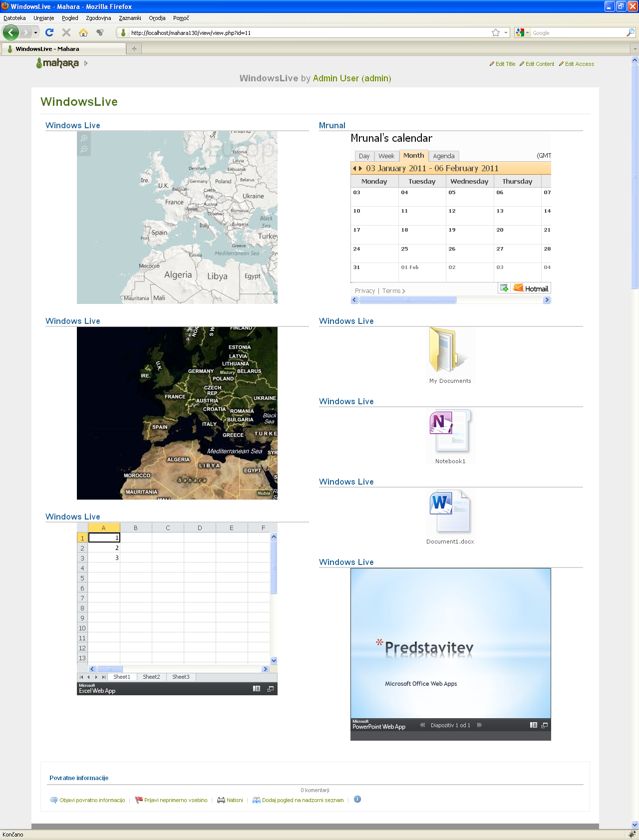Click the satellite map thumbnail
This screenshot has width=639, height=840.
pyautogui.click(x=177, y=413)
